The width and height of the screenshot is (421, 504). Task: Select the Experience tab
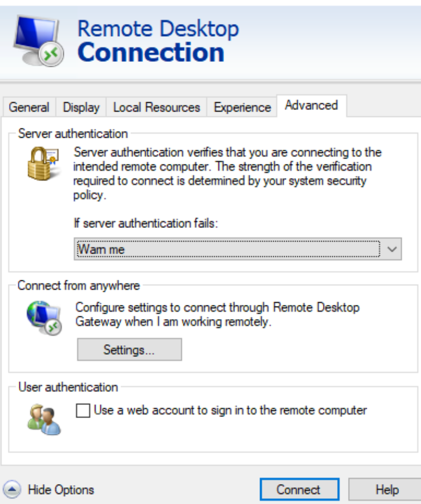coord(242,107)
